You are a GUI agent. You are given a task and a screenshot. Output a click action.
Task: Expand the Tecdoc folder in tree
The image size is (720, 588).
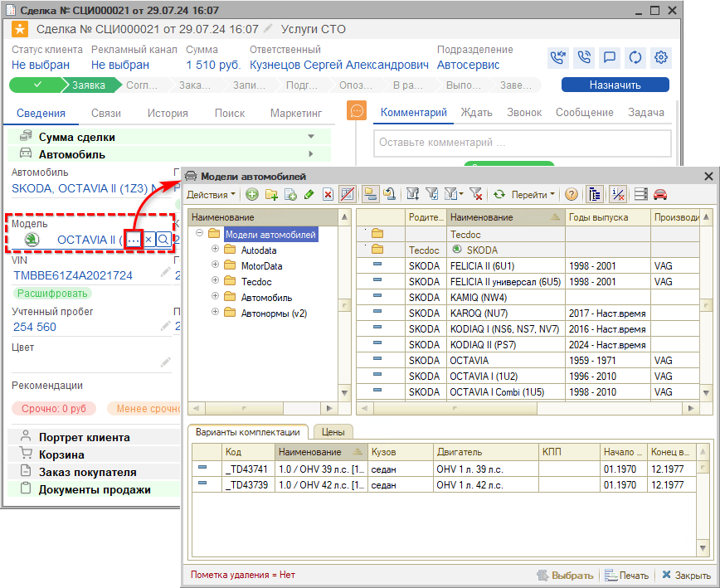tap(216, 281)
